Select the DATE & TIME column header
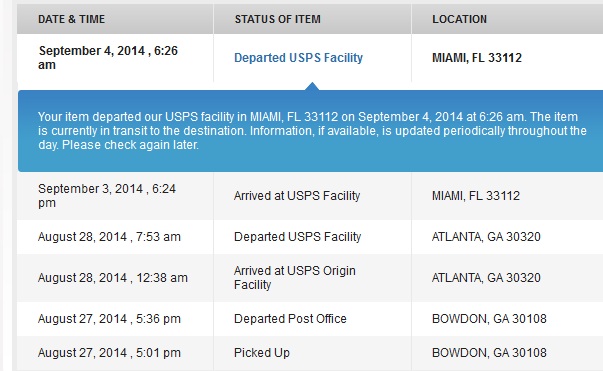 coord(71,19)
